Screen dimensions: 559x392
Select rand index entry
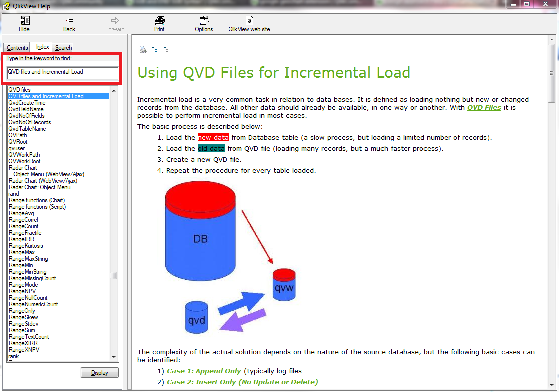click(14, 194)
